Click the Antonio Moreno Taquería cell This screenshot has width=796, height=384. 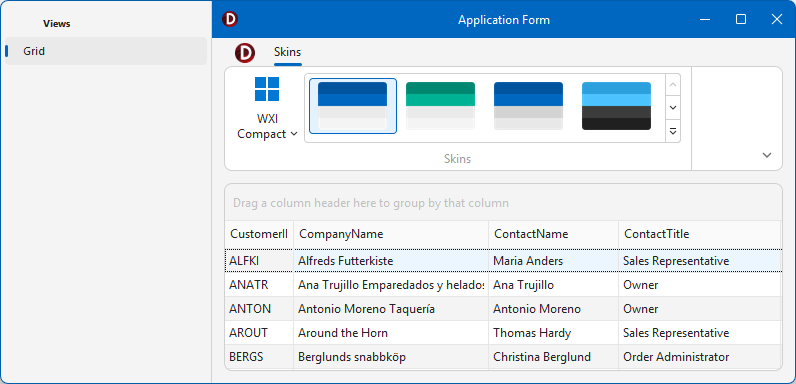coord(391,309)
